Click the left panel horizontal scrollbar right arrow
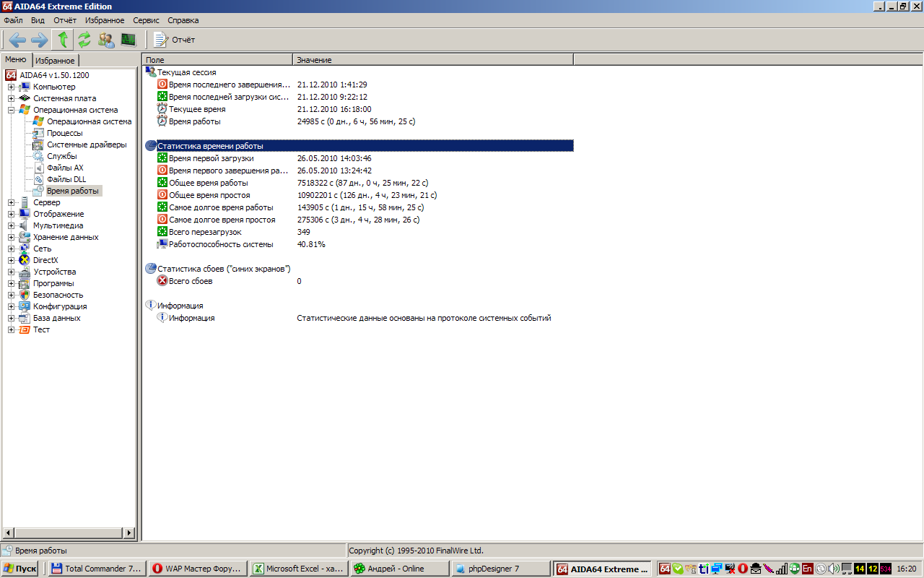The width and height of the screenshot is (924, 578). tap(130, 533)
